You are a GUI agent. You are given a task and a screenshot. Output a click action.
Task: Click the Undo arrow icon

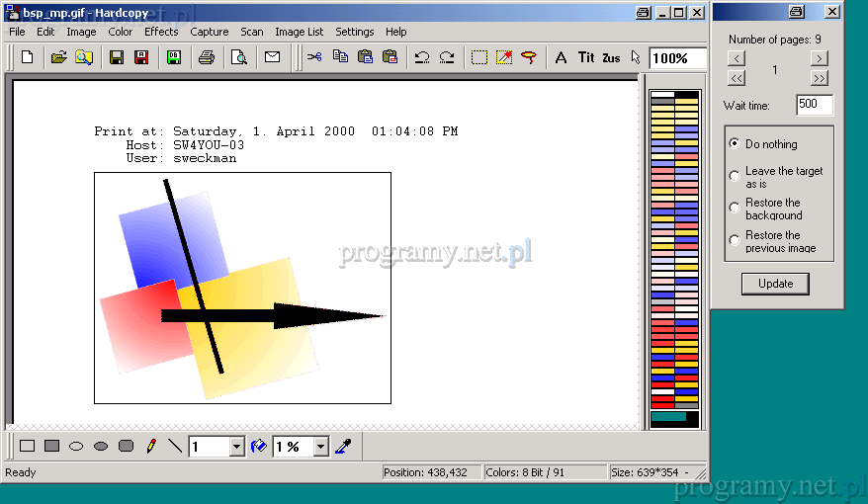[422, 57]
